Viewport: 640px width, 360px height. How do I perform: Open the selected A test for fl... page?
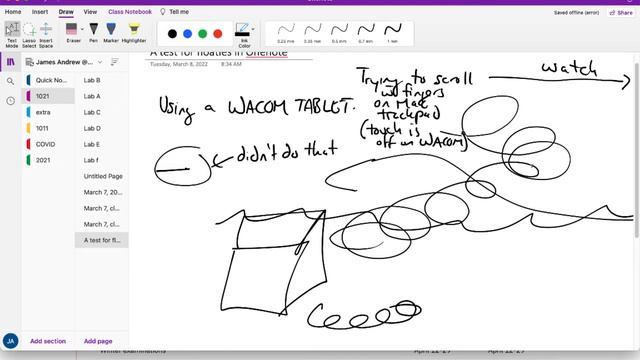[x=102, y=240]
